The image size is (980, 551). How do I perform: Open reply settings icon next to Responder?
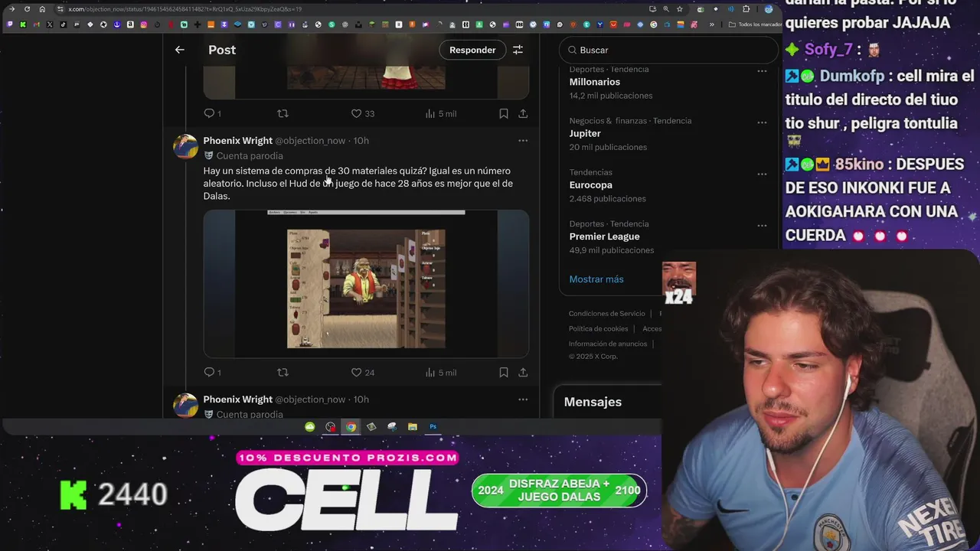tap(518, 50)
